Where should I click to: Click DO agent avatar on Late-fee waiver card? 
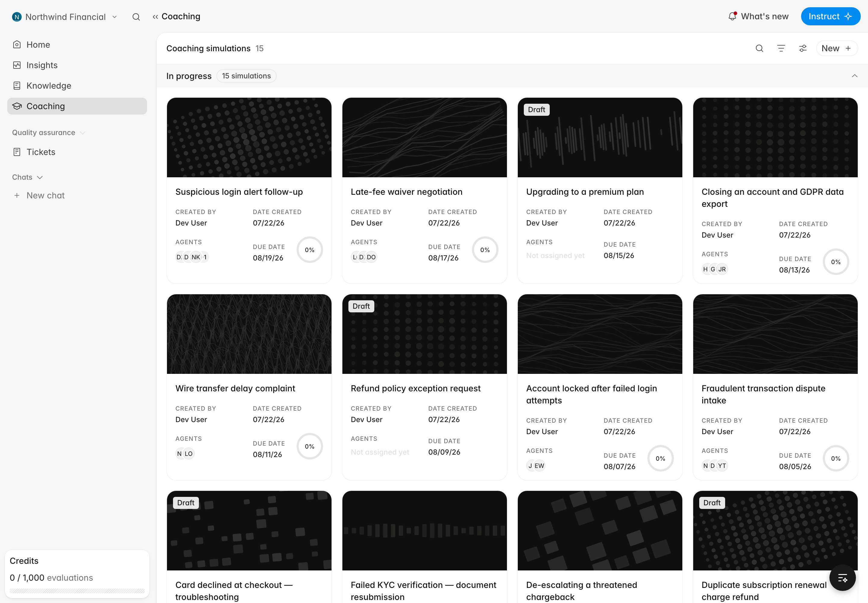click(x=371, y=257)
